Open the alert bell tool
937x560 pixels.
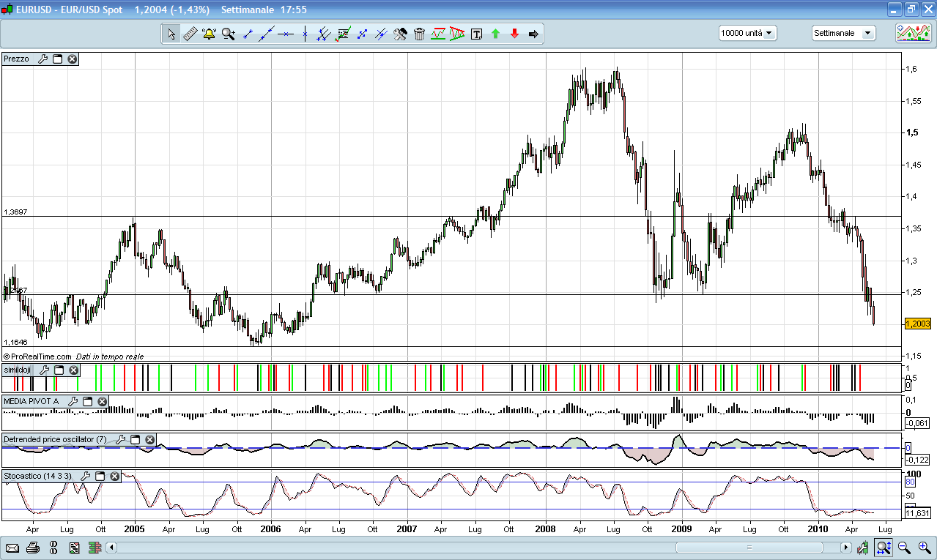(x=209, y=34)
